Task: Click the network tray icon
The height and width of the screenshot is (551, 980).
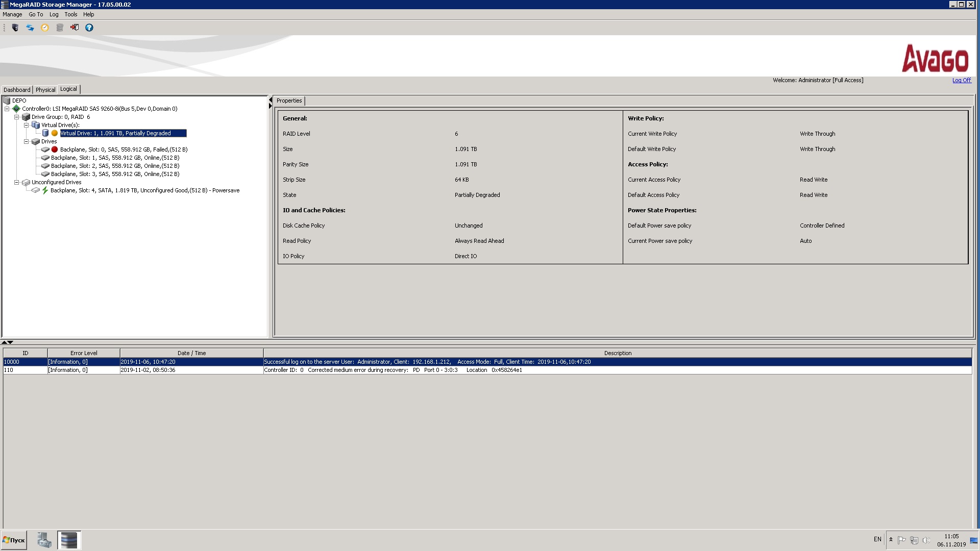Action: coord(914,540)
